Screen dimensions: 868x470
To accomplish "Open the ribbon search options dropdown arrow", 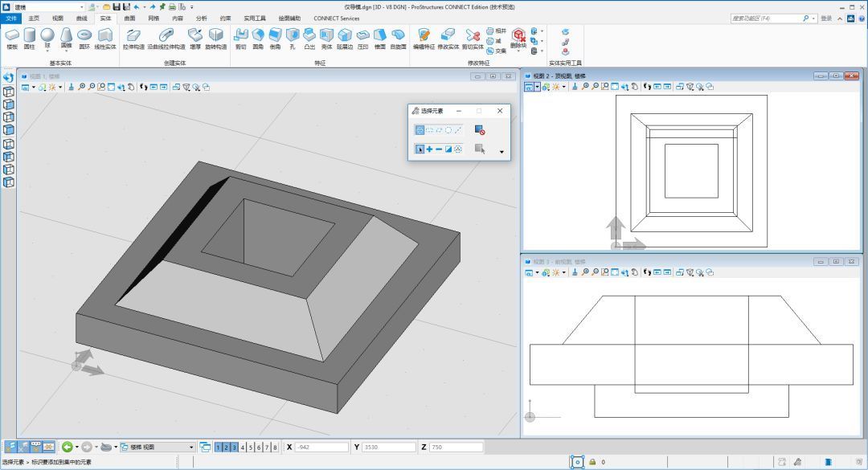I will (813, 18).
